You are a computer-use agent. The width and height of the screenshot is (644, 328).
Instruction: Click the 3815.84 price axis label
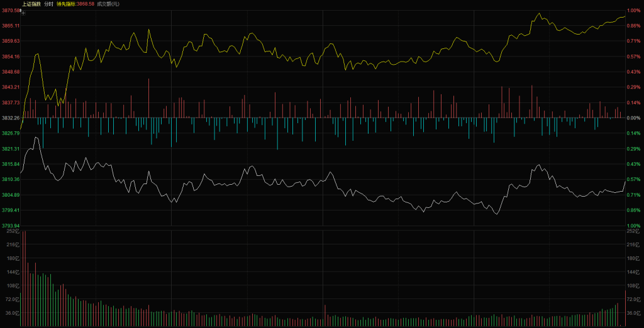11,164
